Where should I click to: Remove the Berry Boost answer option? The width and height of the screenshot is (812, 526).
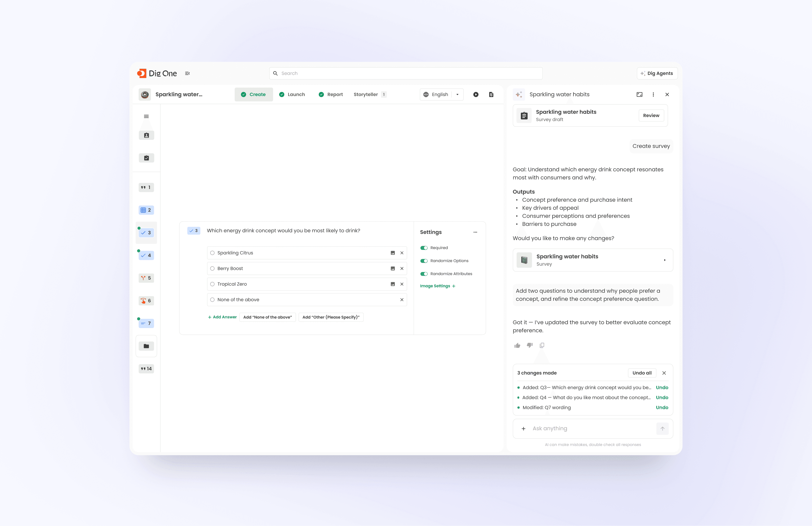pyautogui.click(x=402, y=268)
